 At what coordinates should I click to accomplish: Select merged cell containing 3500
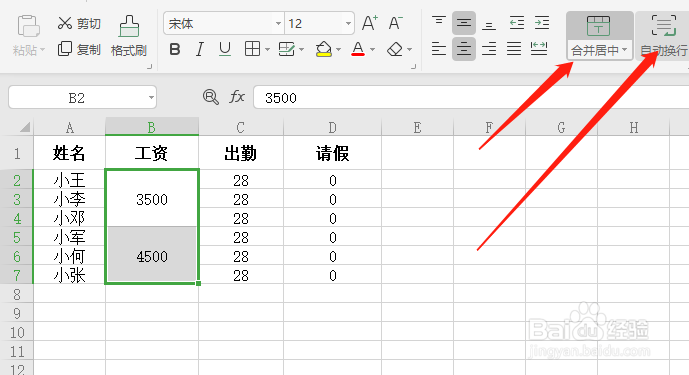click(x=152, y=199)
